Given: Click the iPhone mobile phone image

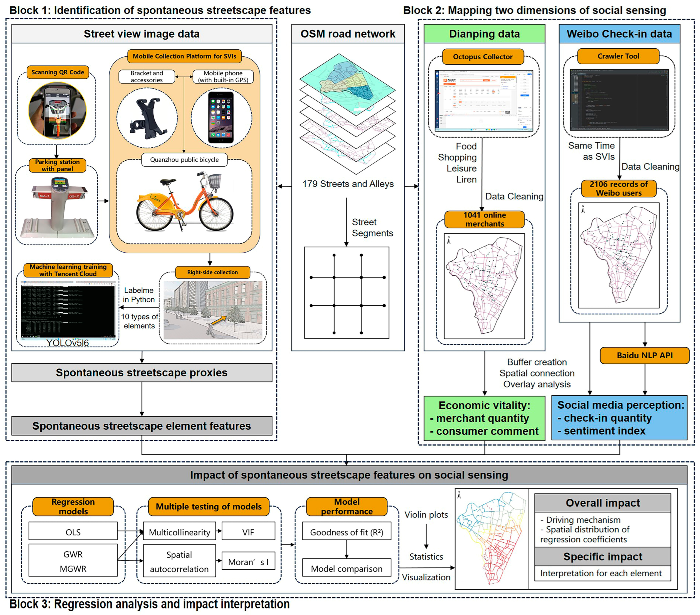Looking at the screenshot, I should [221, 117].
